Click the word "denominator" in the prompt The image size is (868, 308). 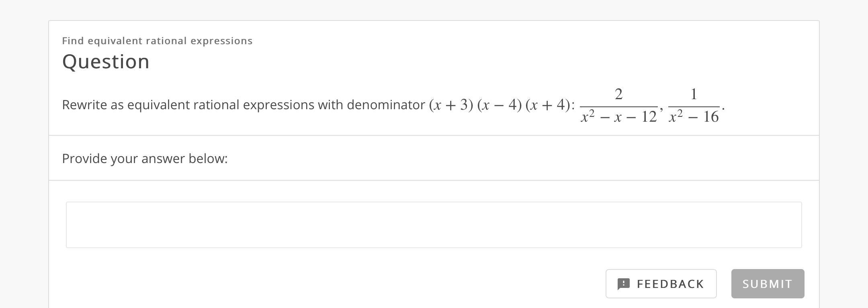(x=386, y=105)
